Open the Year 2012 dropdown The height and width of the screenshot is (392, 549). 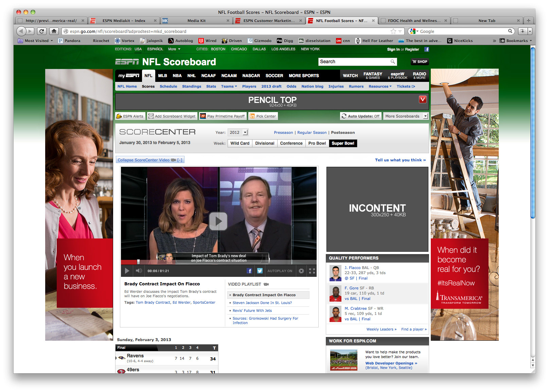(x=238, y=132)
